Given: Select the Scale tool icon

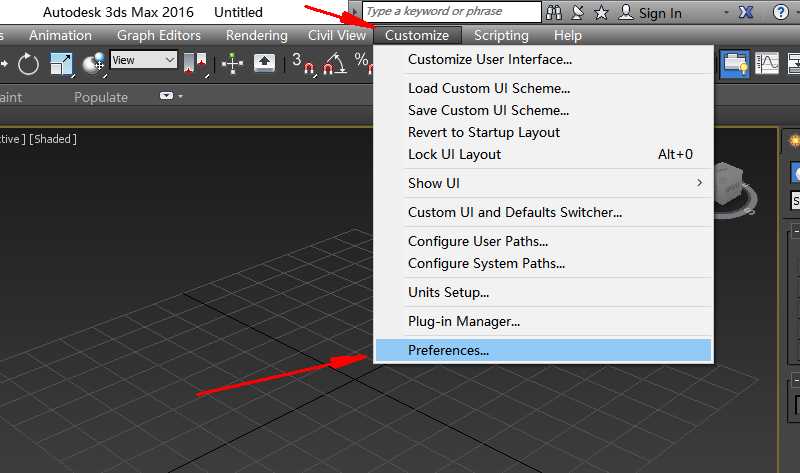Looking at the screenshot, I should 61,64.
